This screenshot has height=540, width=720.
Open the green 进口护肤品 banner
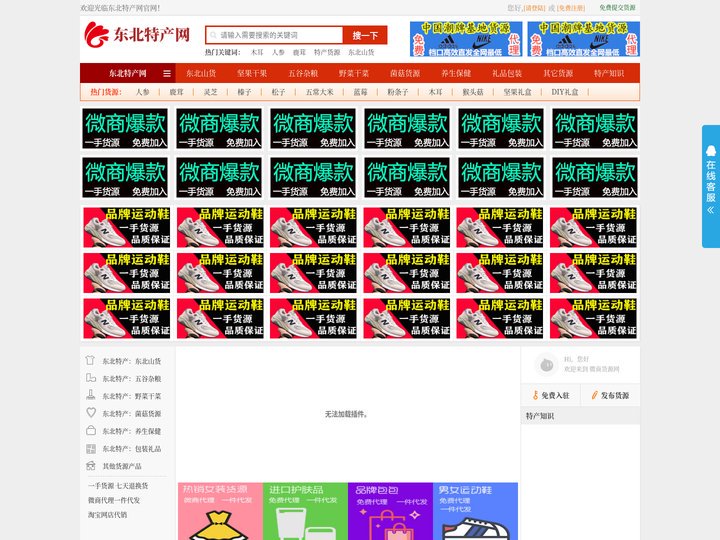[305, 511]
